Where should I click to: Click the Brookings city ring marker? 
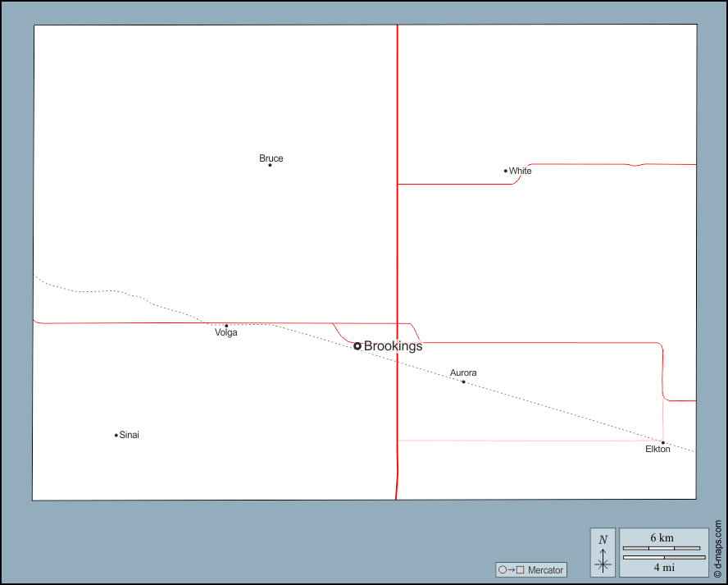[357, 346]
